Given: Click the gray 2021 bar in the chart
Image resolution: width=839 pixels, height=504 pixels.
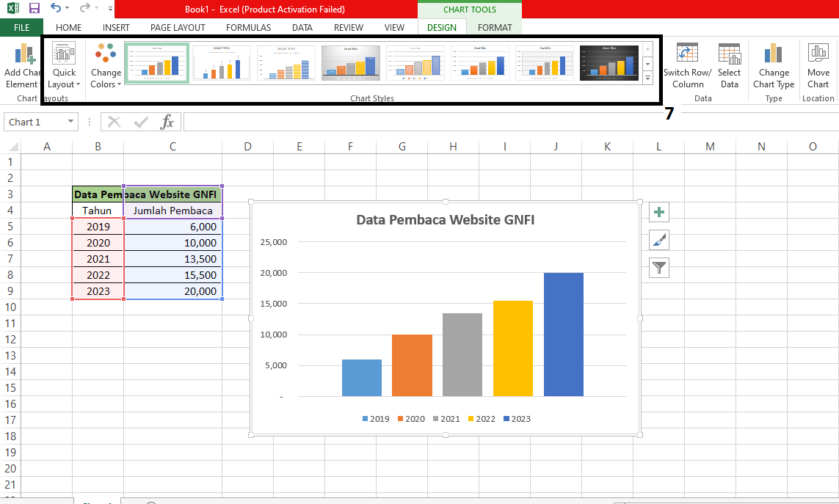Looking at the screenshot, I should pos(462,355).
